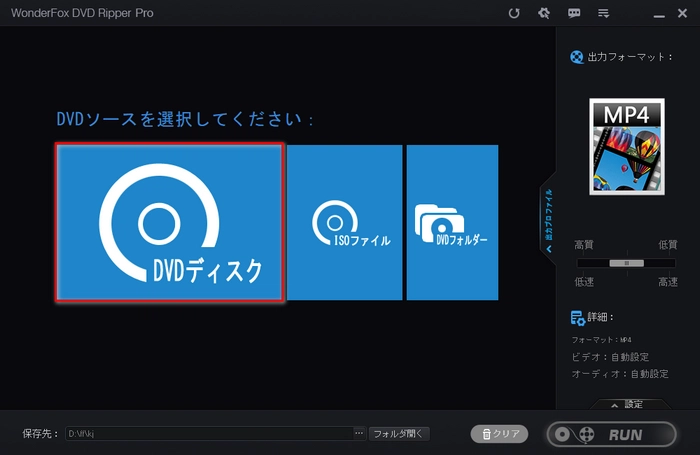Select DVDディスク as the source

(170, 222)
